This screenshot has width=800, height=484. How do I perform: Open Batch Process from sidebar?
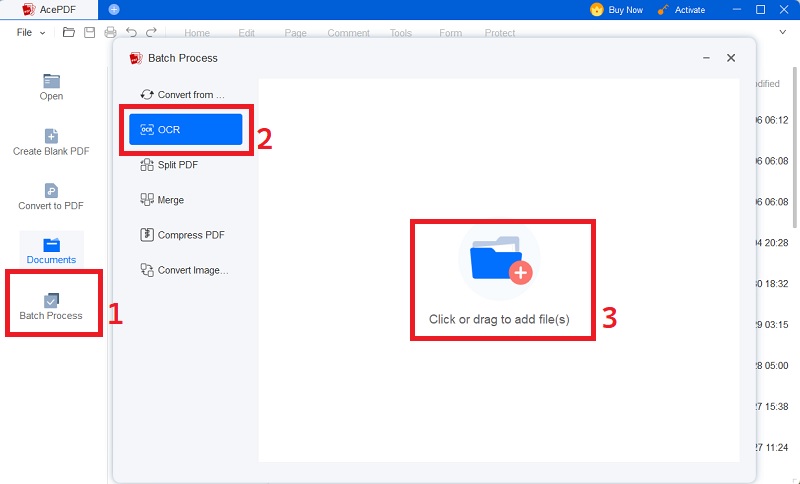[51, 306]
